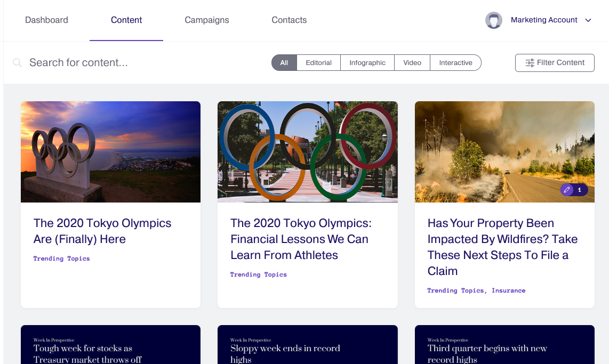Go to the Contacts tab
The width and height of the screenshot is (609, 364).
pyautogui.click(x=289, y=20)
